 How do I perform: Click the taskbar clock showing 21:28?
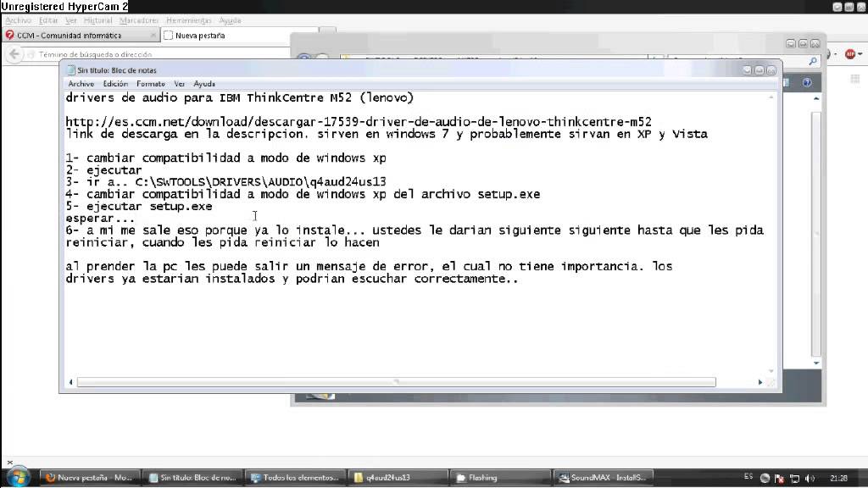point(838,478)
